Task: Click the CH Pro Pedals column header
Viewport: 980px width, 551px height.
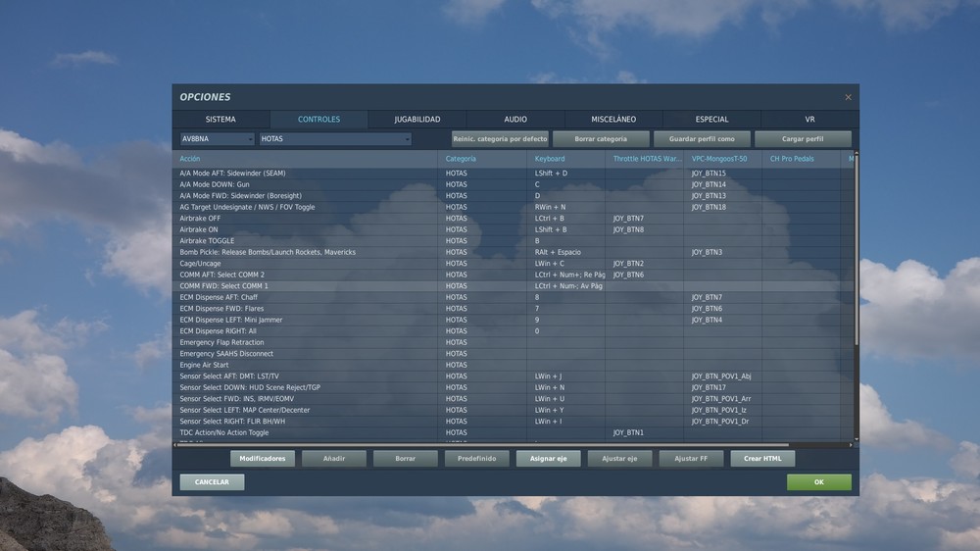Action: coord(802,159)
